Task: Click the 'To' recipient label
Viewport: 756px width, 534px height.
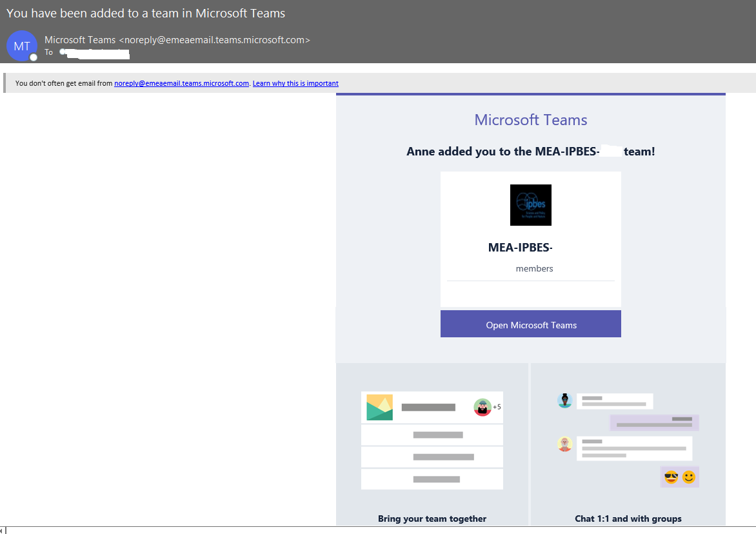Action: [x=48, y=52]
